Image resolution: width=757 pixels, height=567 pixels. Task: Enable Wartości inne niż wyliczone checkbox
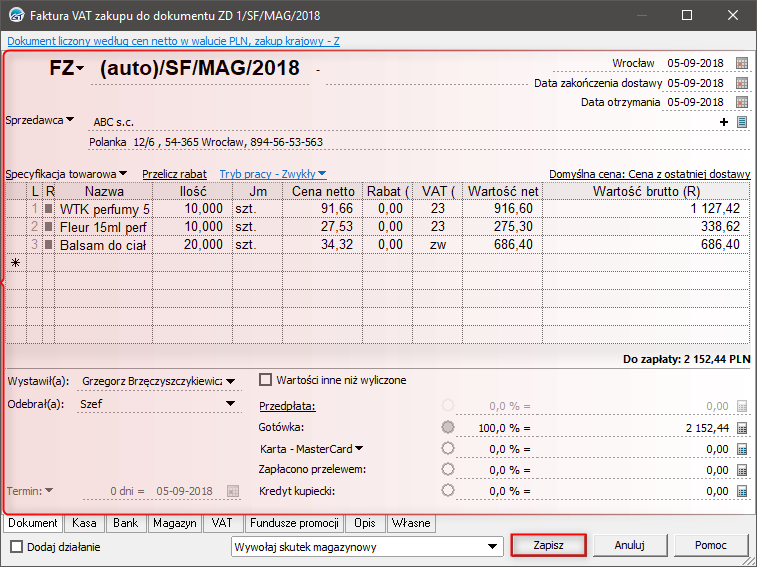266,380
